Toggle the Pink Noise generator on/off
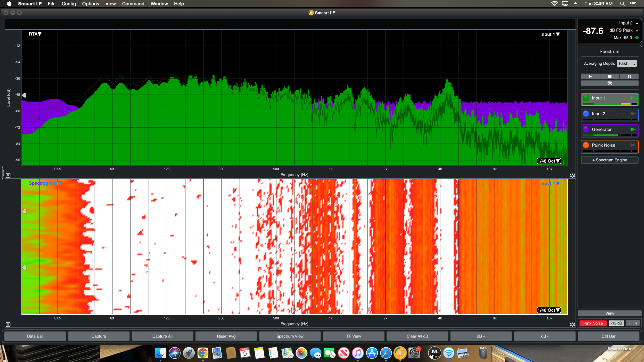Image resolution: width=644 pixels, height=362 pixels. 593,323
